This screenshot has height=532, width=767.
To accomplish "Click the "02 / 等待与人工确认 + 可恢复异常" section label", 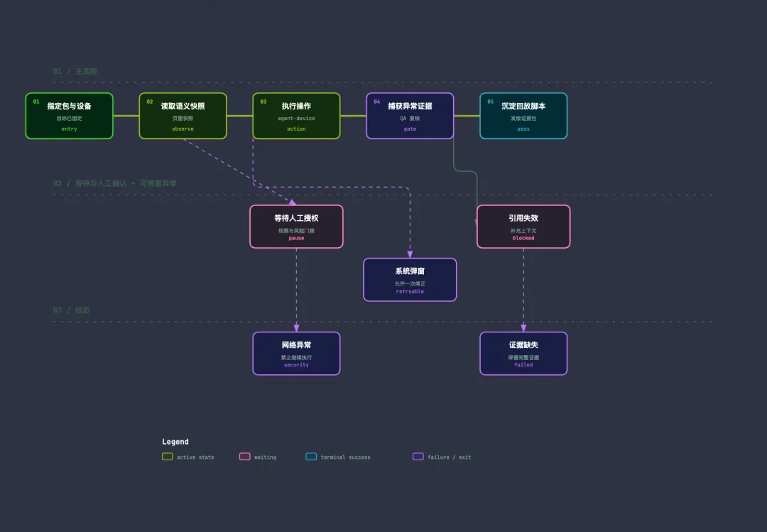I will tap(114, 183).
